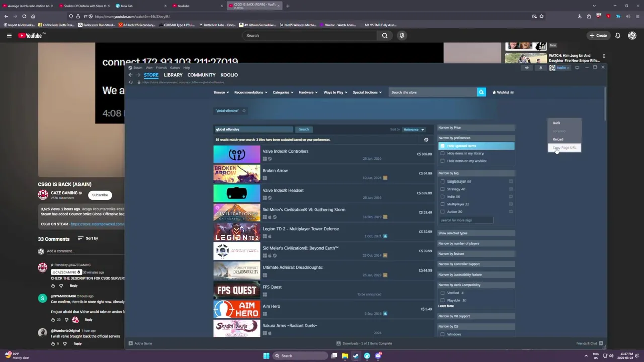Open Friends & Chat grid icon

(601, 343)
